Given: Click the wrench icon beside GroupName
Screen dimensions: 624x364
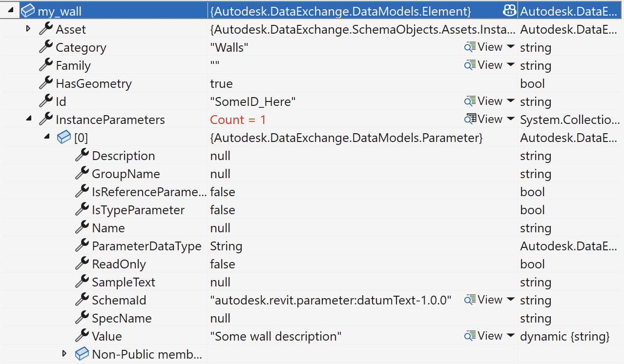Looking at the screenshot, I should click(82, 173).
